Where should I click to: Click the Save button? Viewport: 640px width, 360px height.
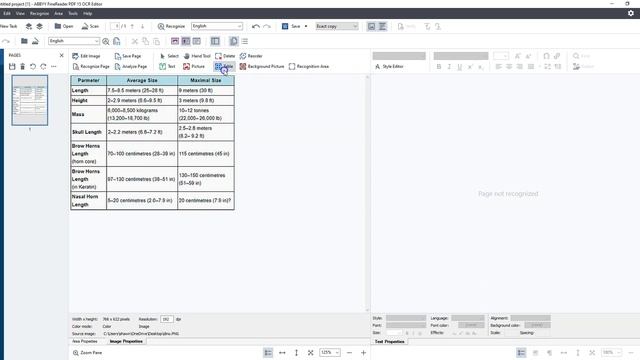291,26
